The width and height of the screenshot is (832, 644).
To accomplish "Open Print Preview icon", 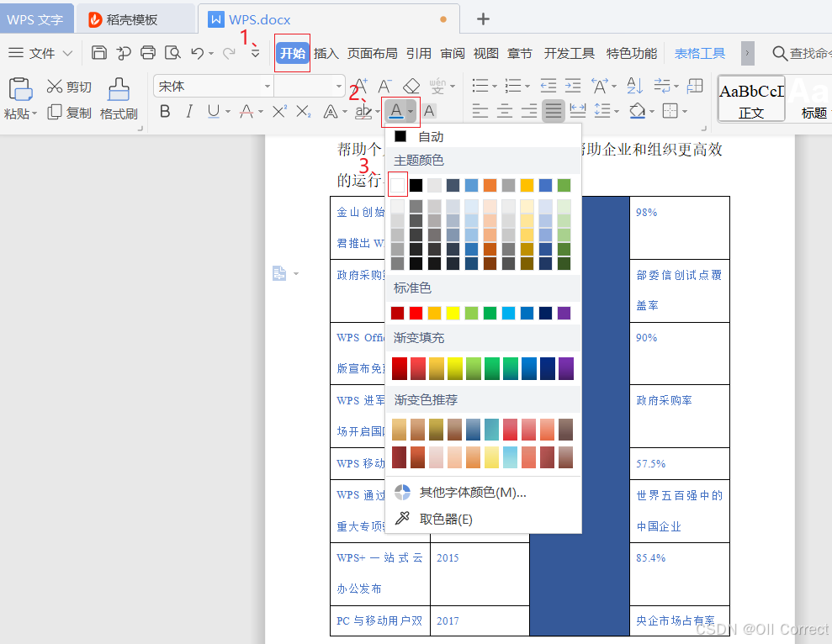I will [172, 52].
